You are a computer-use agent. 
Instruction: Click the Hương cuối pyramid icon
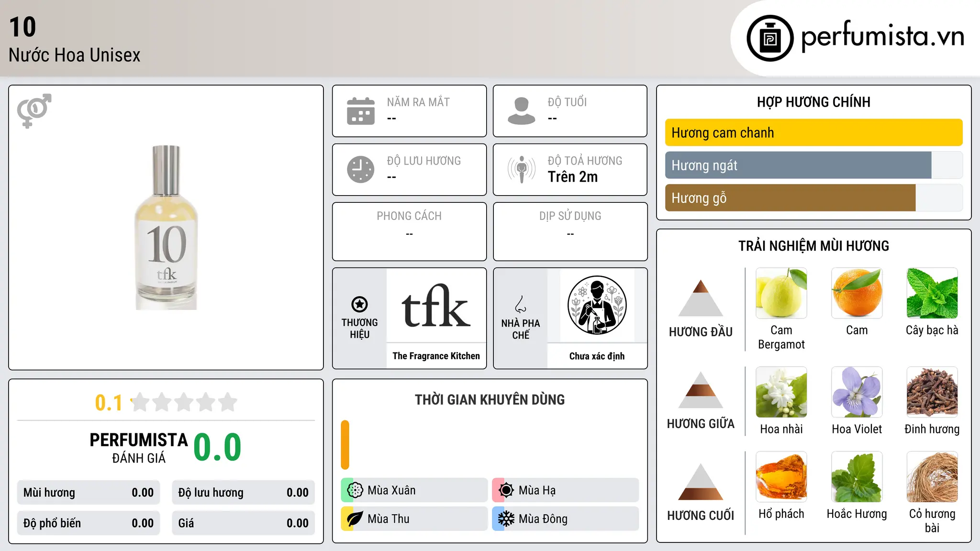[x=701, y=482]
